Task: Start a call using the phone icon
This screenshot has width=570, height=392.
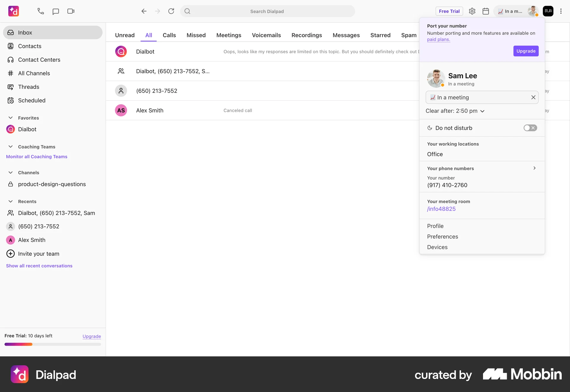Action: [40, 11]
